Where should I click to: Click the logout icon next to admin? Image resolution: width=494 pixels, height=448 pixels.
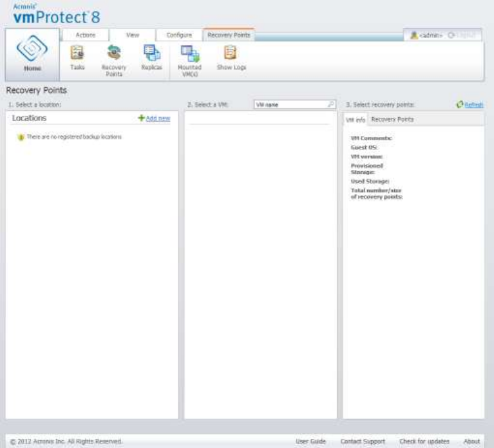click(451, 35)
